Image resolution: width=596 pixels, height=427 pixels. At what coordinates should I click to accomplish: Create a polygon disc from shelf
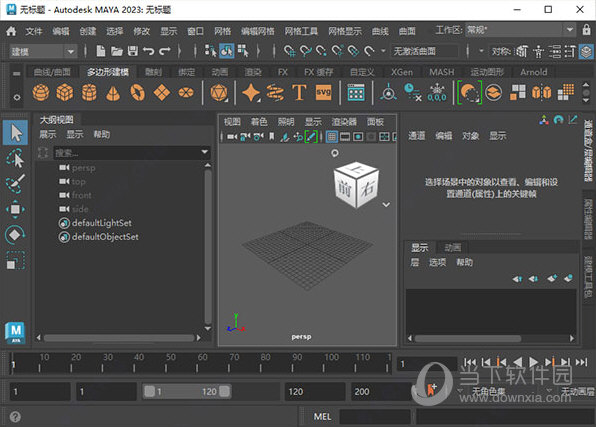[186, 92]
